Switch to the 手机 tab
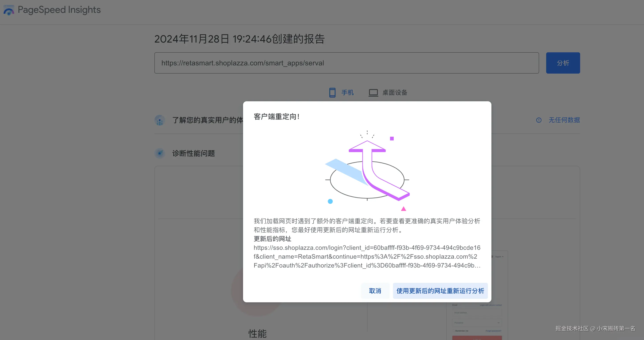 [x=341, y=93]
